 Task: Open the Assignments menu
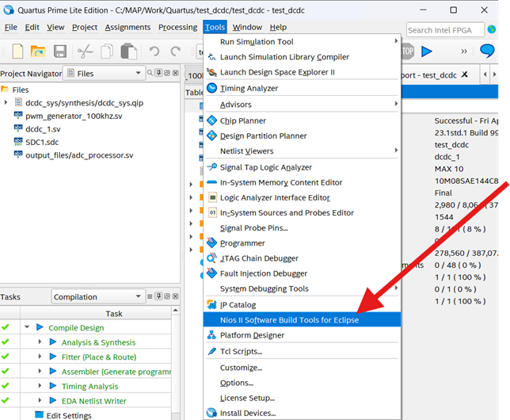[x=127, y=28]
